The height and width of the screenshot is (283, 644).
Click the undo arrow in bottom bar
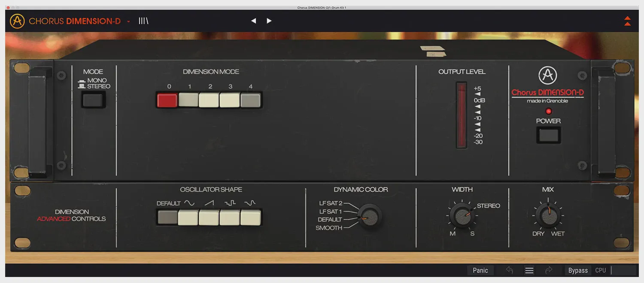[x=510, y=270]
